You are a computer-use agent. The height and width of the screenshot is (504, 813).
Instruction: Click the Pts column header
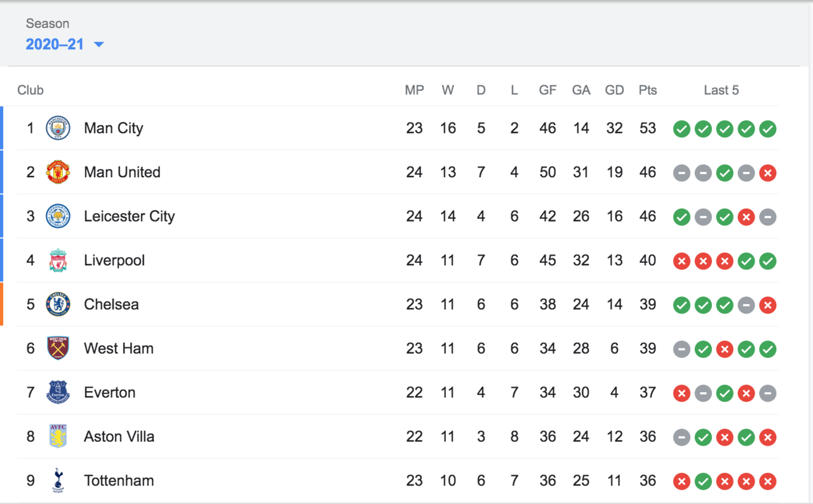coord(647,90)
